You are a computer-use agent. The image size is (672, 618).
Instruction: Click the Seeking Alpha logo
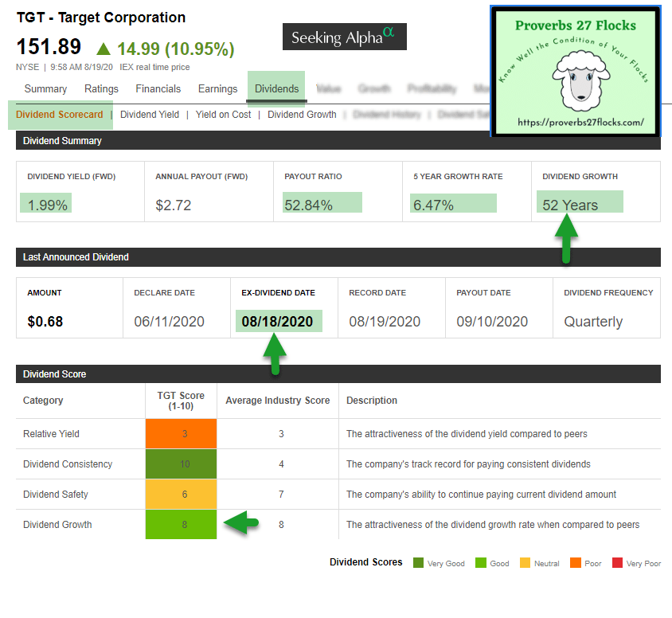tap(344, 37)
